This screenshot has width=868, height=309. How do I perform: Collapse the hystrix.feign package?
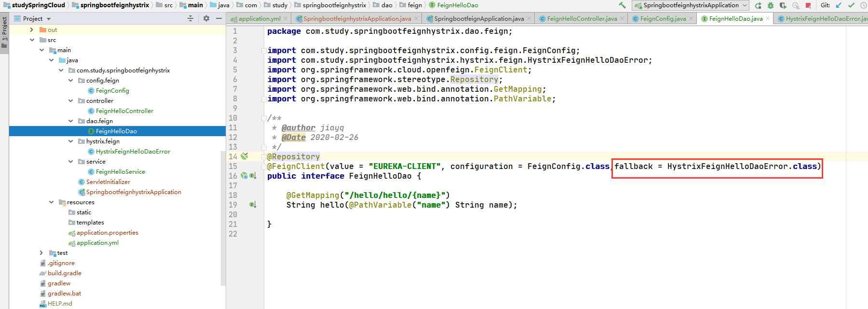(x=70, y=141)
